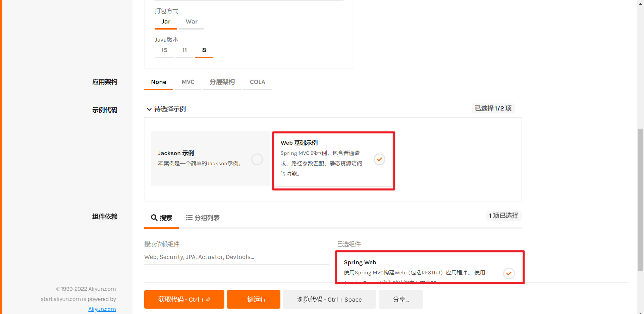Click the 1 项已选择 badge
Viewport: 644px width, 314px height.
pyautogui.click(x=503, y=216)
